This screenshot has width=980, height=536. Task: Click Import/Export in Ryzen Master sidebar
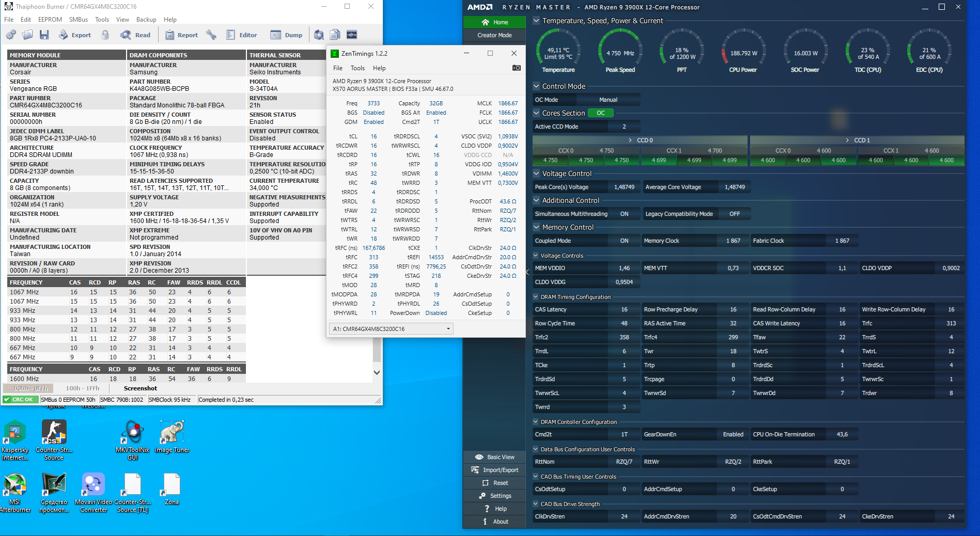(494, 470)
